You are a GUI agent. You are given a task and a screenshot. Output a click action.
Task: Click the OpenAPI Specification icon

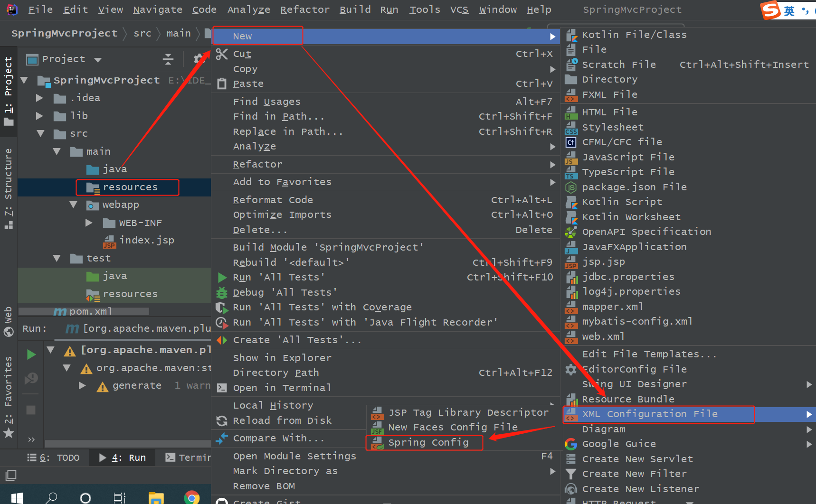pyautogui.click(x=571, y=232)
